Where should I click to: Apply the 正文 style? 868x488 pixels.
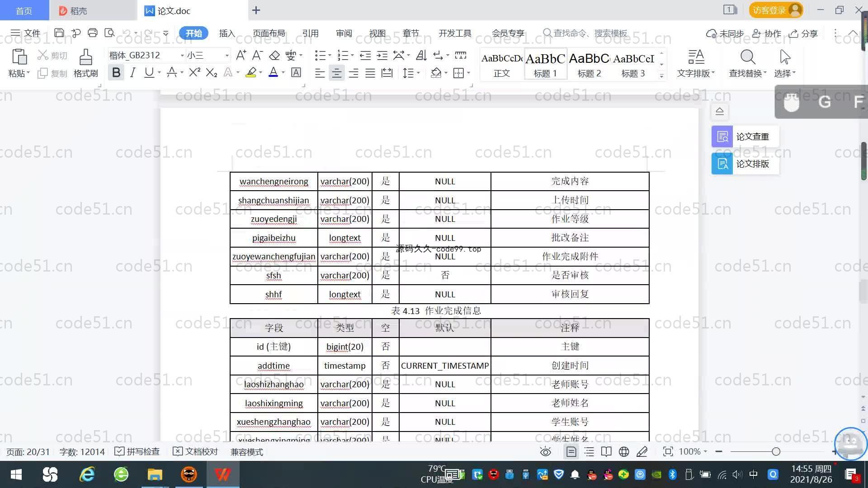coord(502,65)
